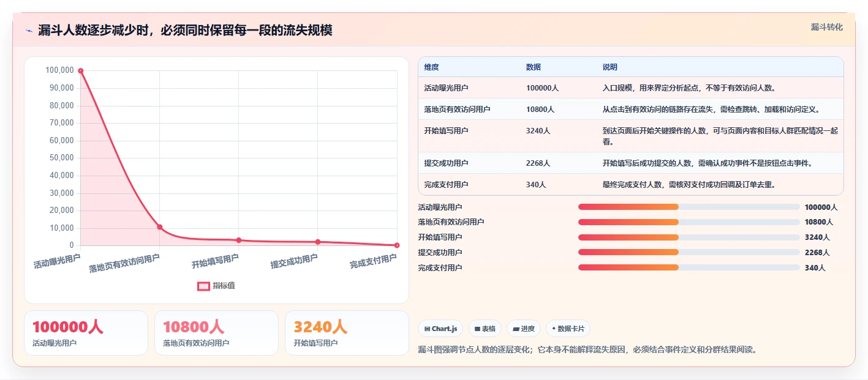This screenshot has height=380, width=868.
Task: Click the 落地页有效访问用户 progress bar
Action: 689,222
